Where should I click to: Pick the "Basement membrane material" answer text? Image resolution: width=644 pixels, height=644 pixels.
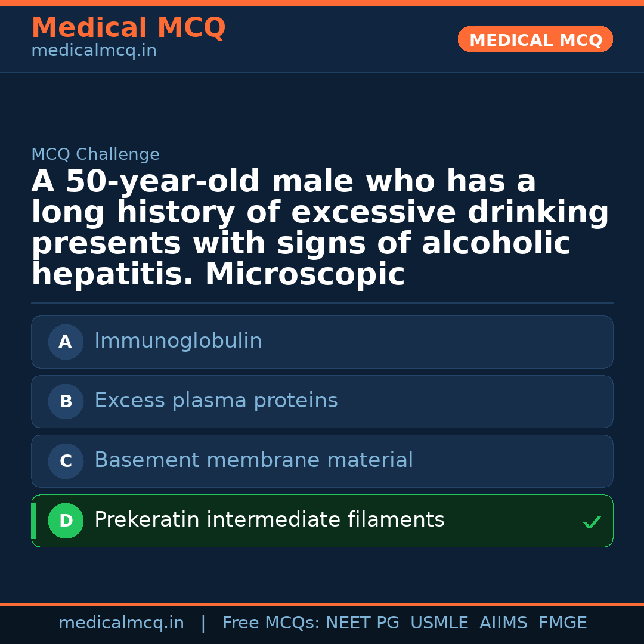[253, 460]
